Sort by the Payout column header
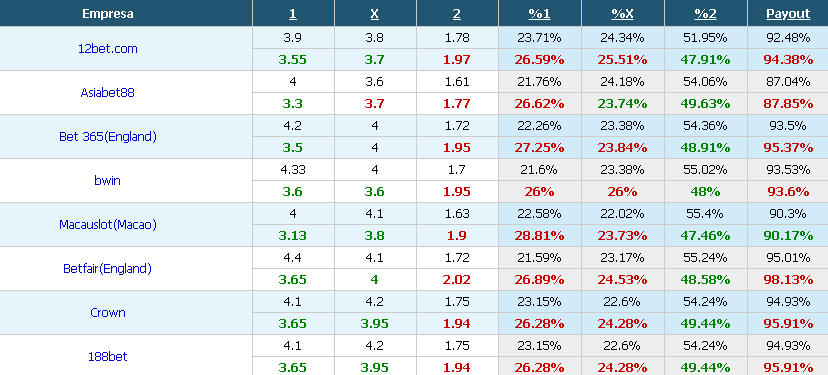The height and width of the screenshot is (375, 828). (x=788, y=14)
